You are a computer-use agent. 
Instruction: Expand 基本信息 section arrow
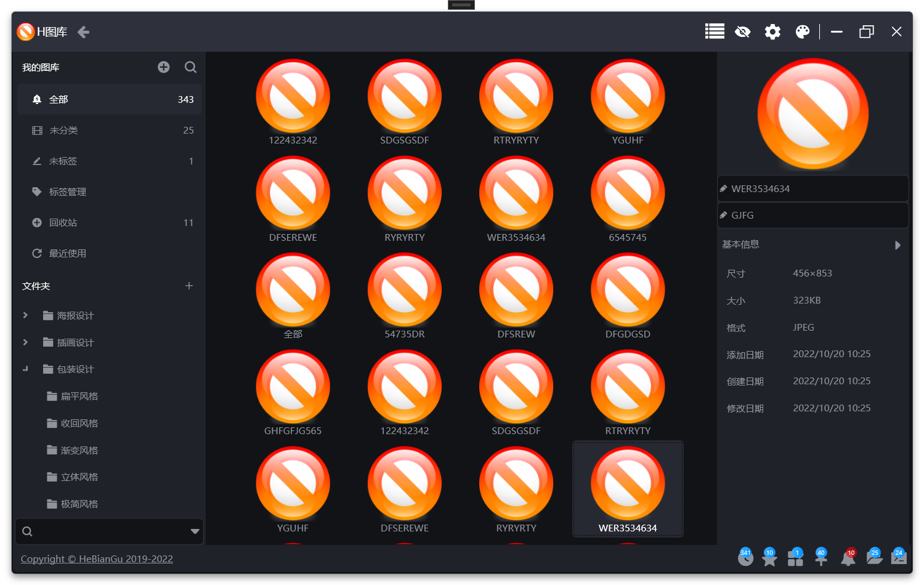tap(898, 245)
